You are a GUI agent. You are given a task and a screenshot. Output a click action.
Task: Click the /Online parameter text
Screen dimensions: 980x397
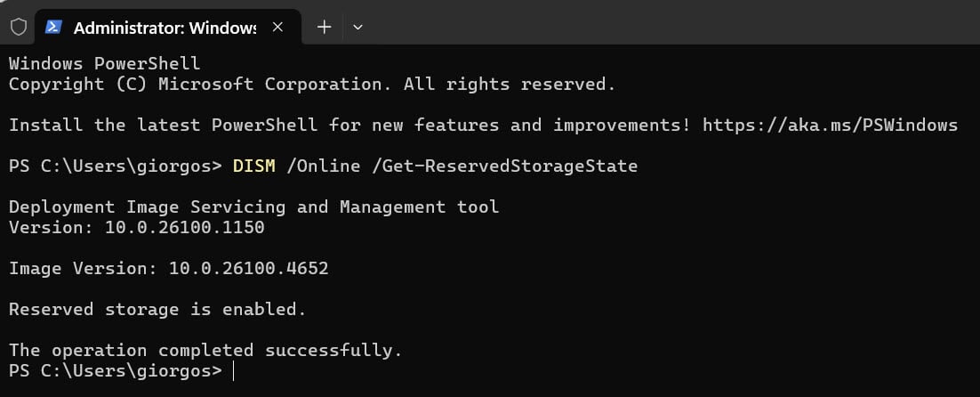tap(323, 166)
